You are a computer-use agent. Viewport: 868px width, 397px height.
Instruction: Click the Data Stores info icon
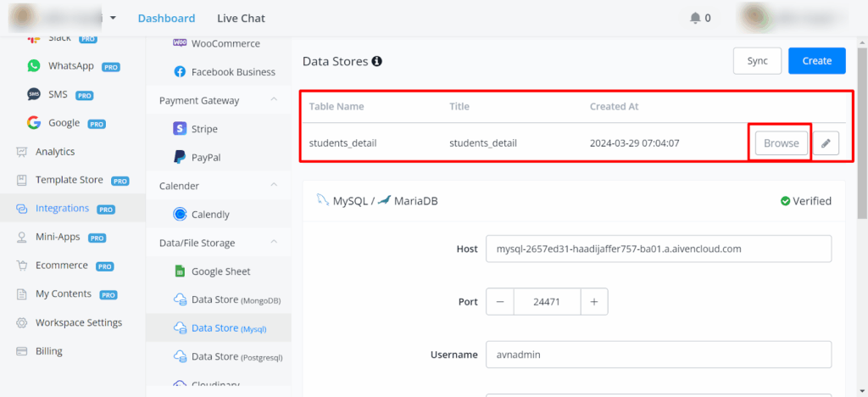pos(377,61)
